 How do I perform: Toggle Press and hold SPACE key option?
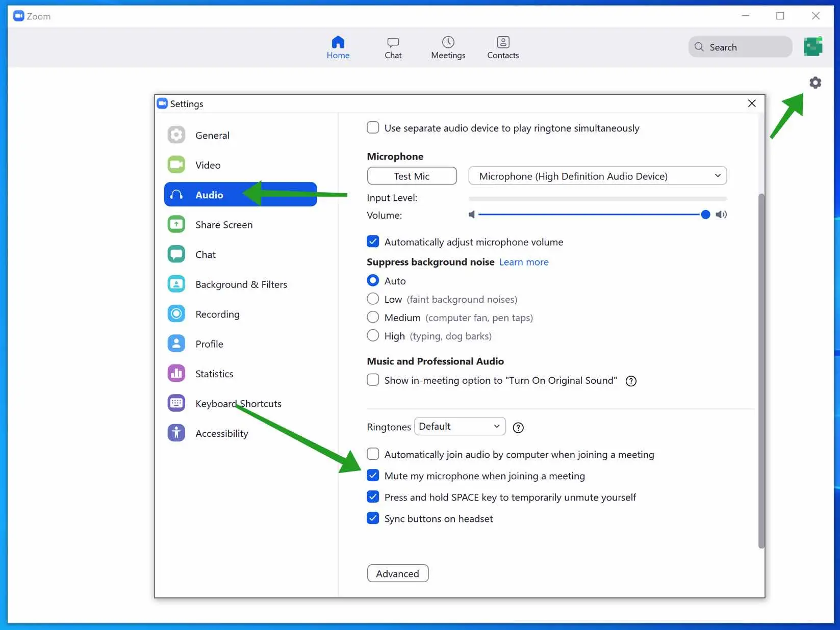click(x=373, y=496)
